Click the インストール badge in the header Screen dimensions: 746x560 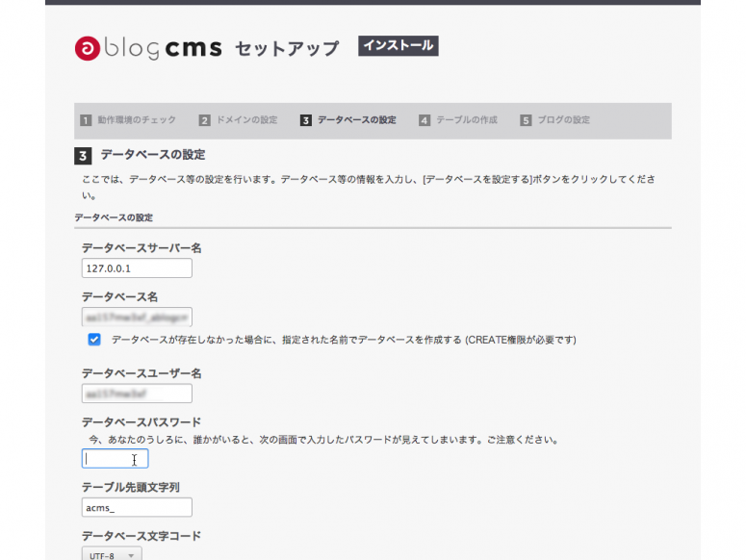click(x=398, y=45)
